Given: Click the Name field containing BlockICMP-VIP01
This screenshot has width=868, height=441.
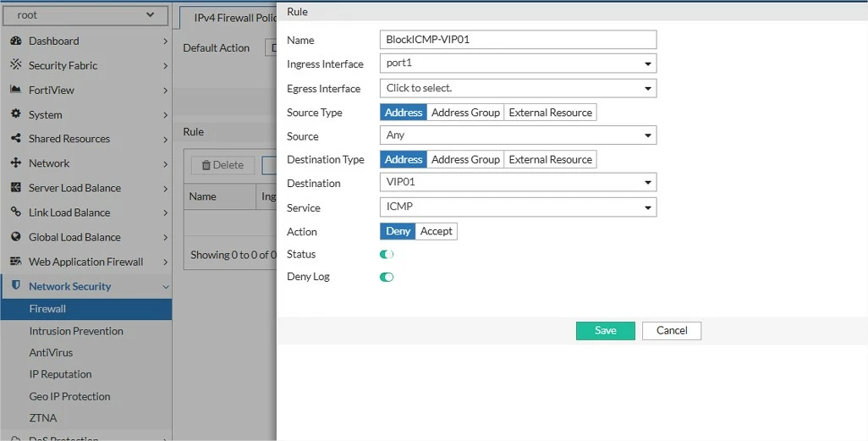Looking at the screenshot, I should tap(518, 40).
